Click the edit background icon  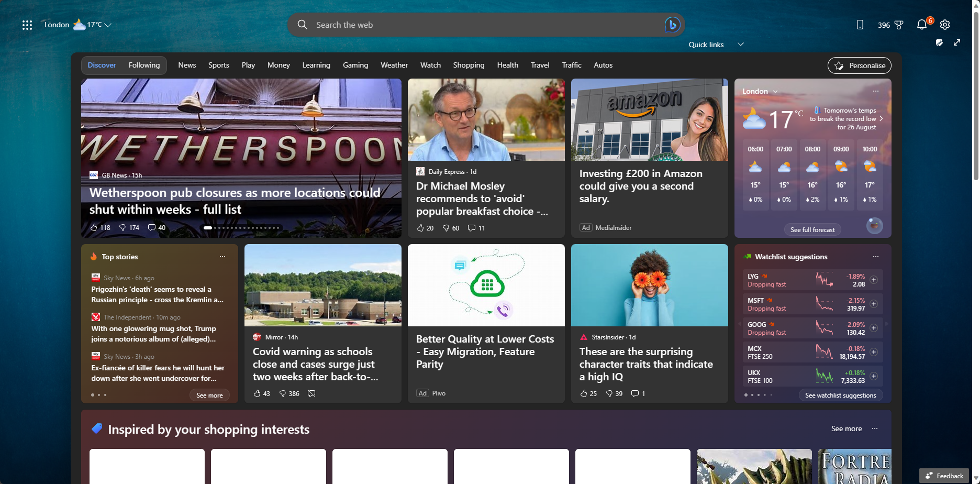pyautogui.click(x=940, y=42)
